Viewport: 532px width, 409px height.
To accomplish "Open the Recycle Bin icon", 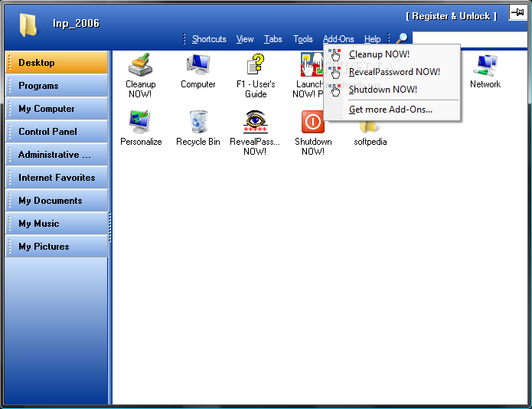I will pyautogui.click(x=198, y=122).
